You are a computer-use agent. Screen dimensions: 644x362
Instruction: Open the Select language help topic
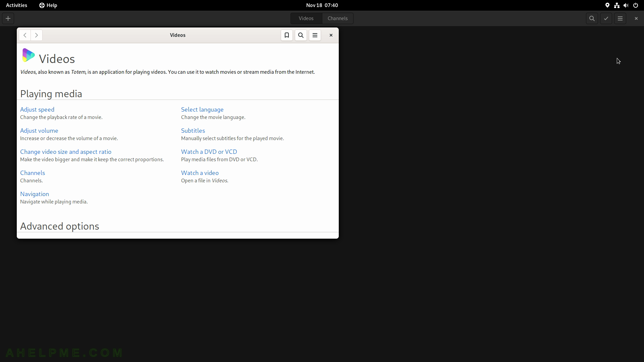tap(202, 110)
